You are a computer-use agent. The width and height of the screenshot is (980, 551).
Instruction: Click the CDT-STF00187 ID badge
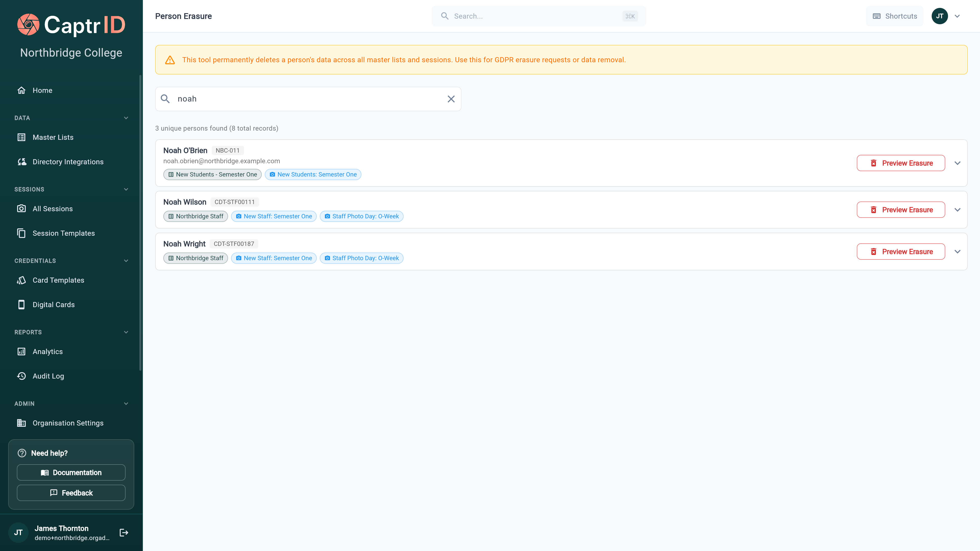[x=234, y=244]
